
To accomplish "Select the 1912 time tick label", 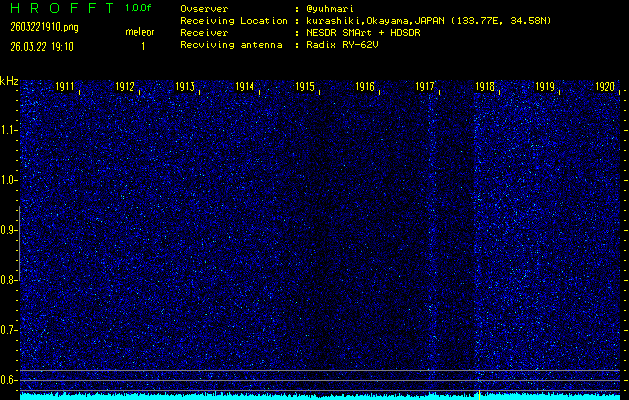I will click(125, 87).
